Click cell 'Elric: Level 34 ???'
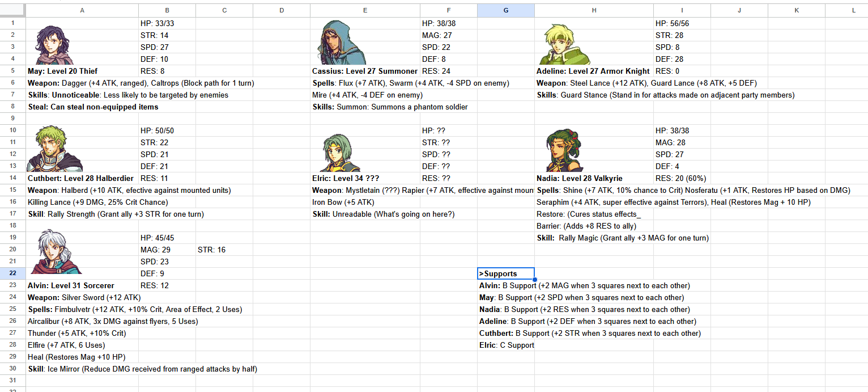 (x=365, y=178)
